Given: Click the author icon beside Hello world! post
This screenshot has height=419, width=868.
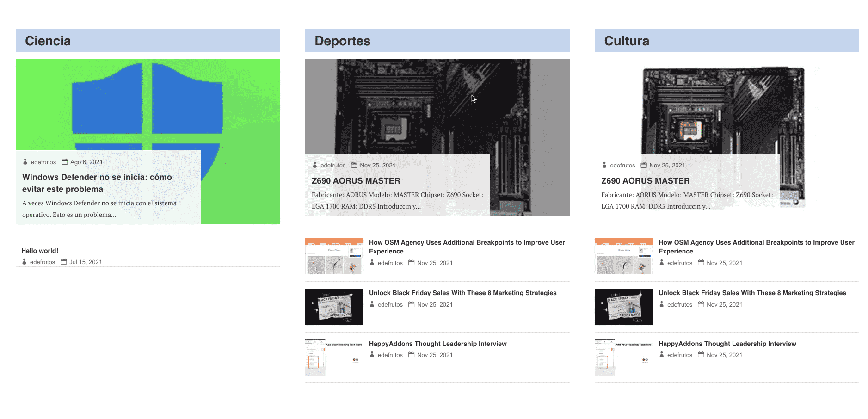Looking at the screenshot, I should (25, 262).
